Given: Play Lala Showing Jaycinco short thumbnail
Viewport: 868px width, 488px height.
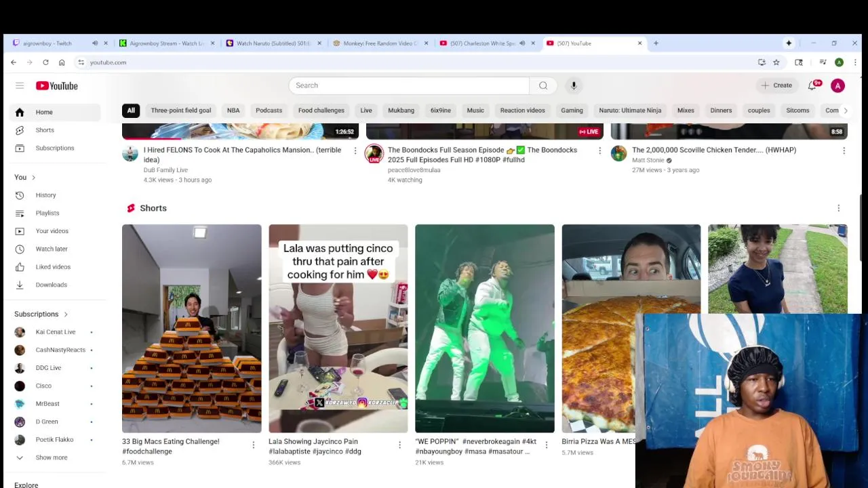Looking at the screenshot, I should tap(338, 329).
